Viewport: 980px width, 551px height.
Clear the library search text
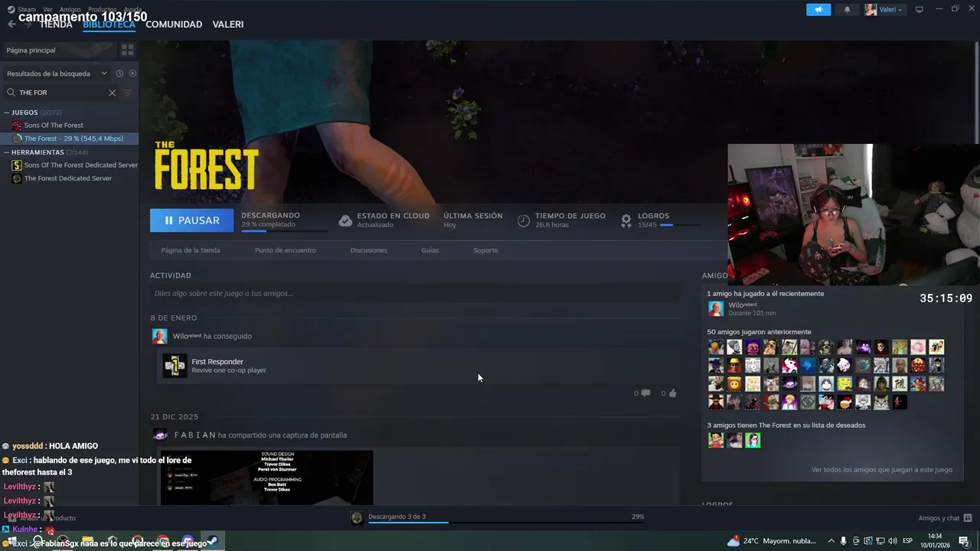112,93
